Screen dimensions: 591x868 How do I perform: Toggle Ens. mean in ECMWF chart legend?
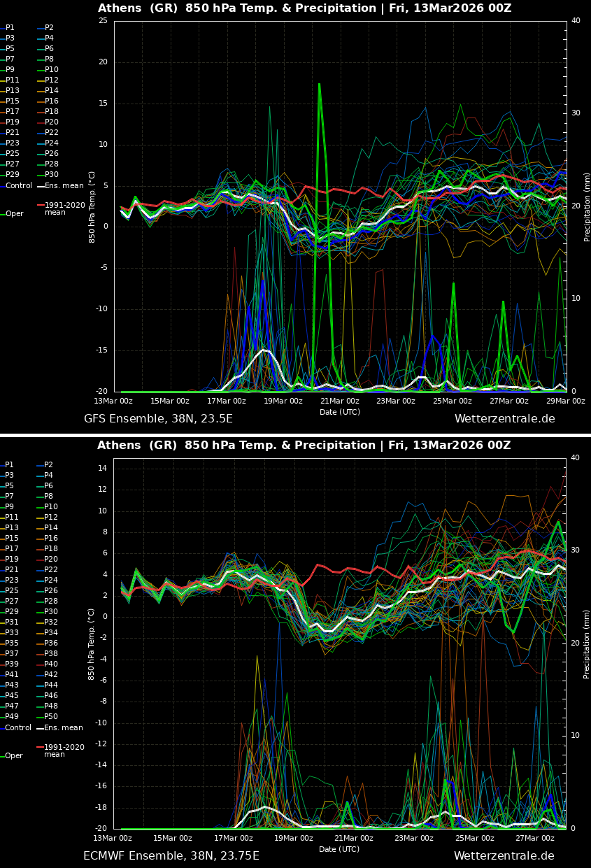point(63,728)
